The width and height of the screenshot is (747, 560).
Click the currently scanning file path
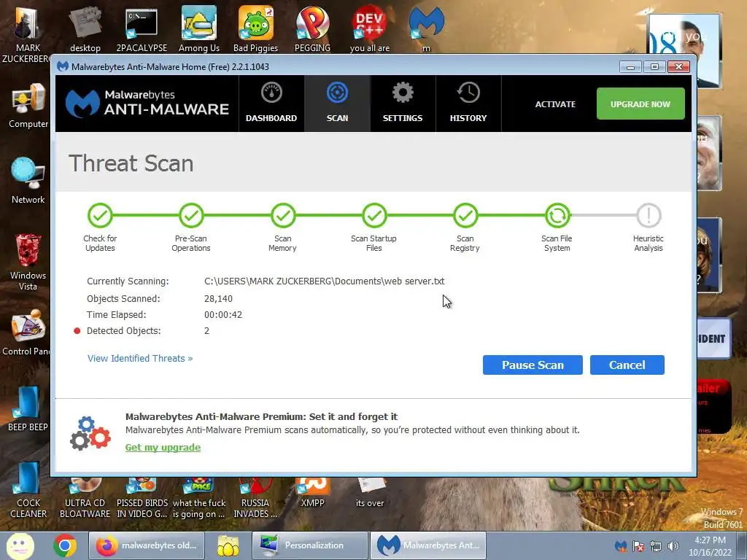[325, 281]
